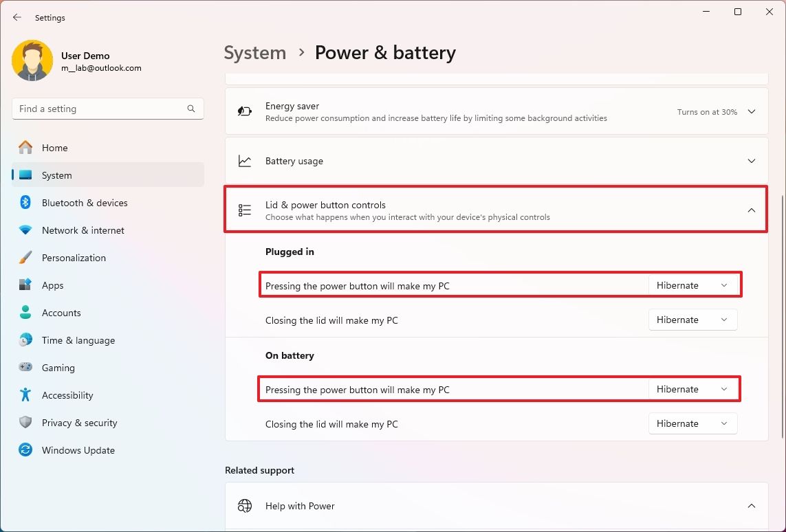
Task: Open Network & internet settings
Action: point(83,230)
